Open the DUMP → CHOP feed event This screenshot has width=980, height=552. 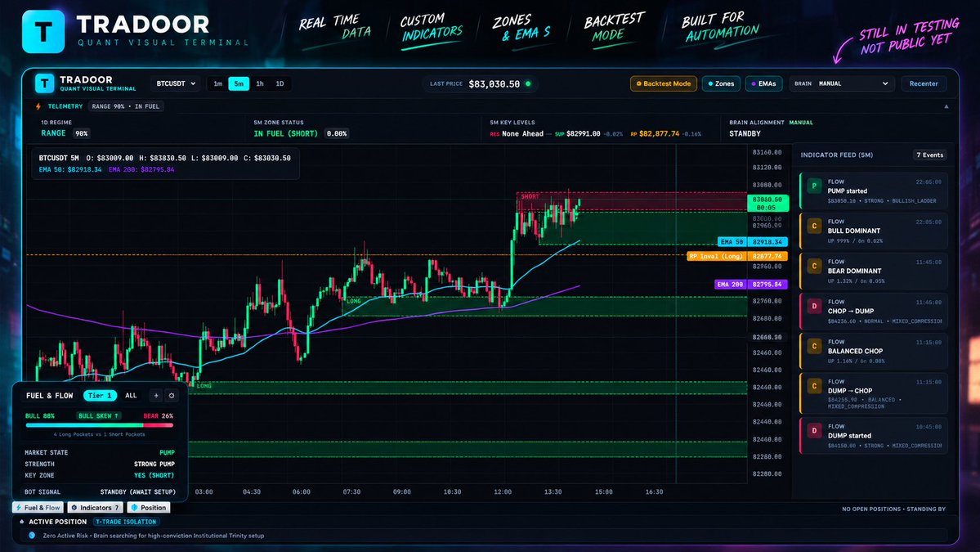click(873, 393)
